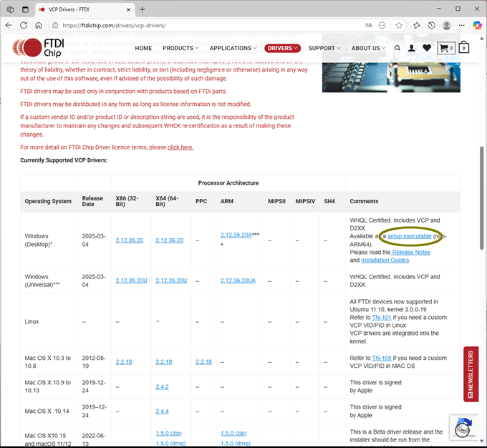Screen dimensions: 487x448
Task: Open the tab actions menu icon
Action: click(26, 9)
